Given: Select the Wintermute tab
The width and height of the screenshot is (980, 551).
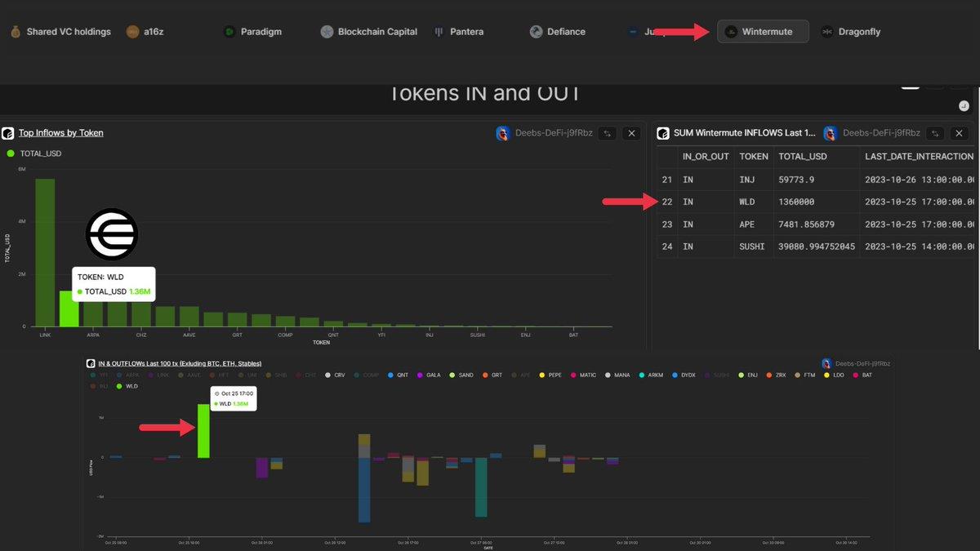Looking at the screenshot, I should (763, 32).
